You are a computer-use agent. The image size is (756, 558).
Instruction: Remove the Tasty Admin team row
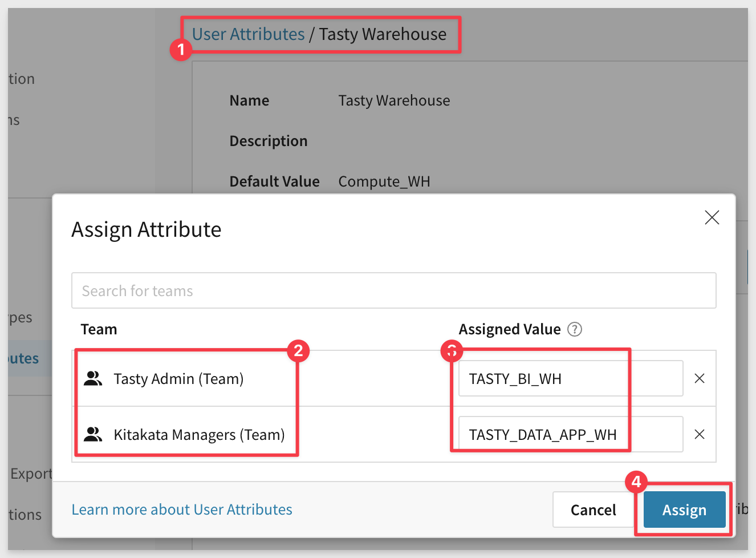(700, 378)
